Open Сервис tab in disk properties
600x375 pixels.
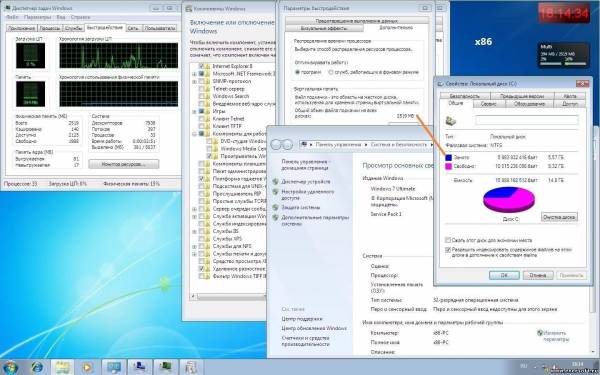[489, 104]
